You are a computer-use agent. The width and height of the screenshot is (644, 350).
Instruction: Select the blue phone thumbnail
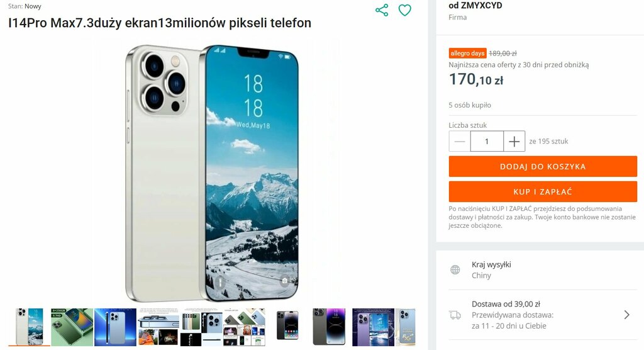116,327
